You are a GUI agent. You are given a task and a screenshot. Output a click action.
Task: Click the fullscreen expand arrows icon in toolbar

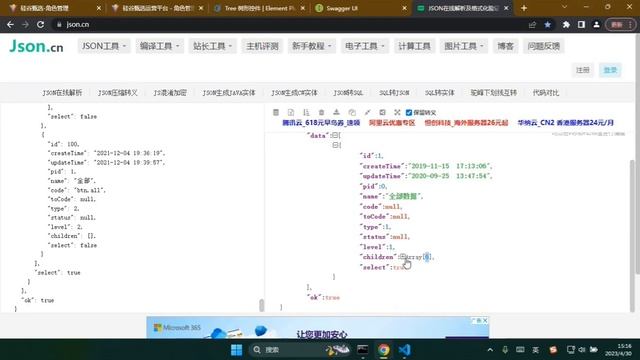coord(397,112)
